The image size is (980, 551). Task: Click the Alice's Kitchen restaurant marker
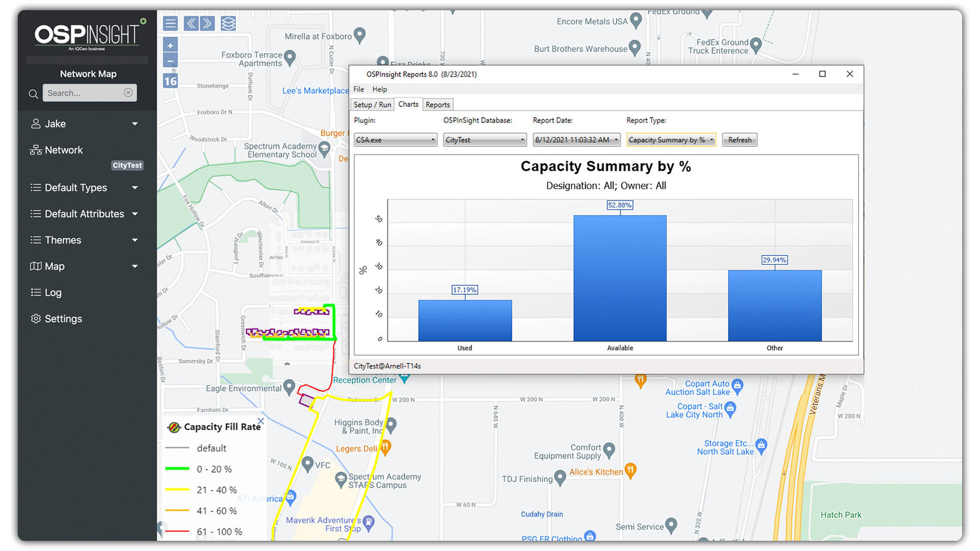[x=630, y=470]
